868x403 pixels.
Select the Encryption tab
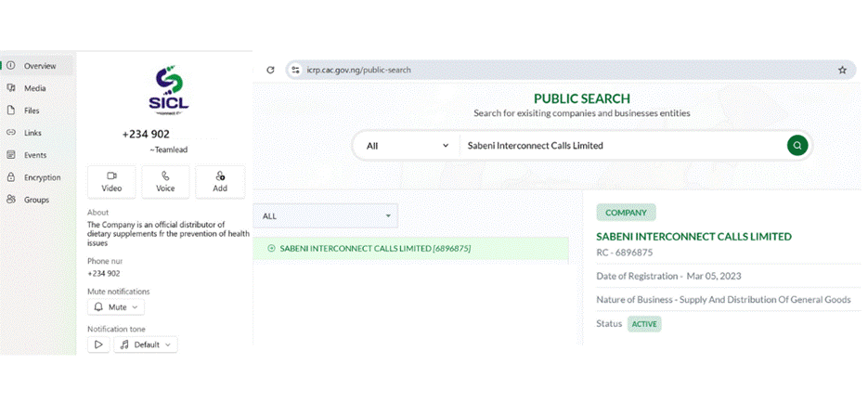pos(42,177)
